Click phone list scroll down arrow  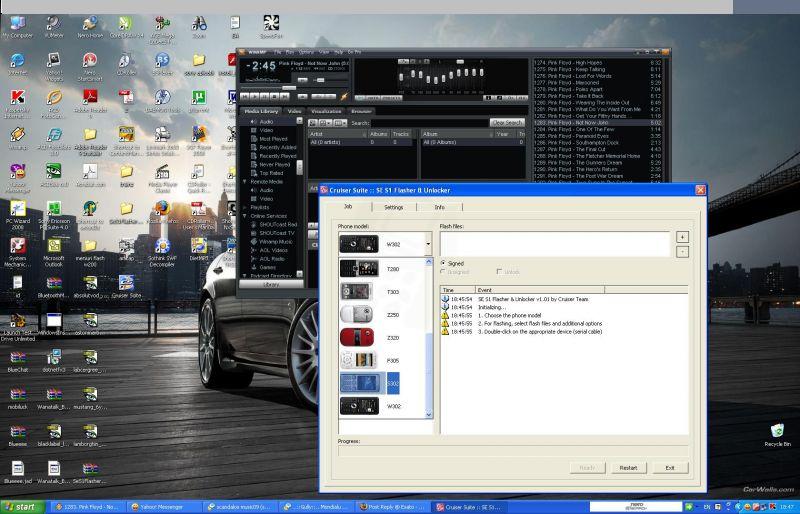(x=429, y=414)
